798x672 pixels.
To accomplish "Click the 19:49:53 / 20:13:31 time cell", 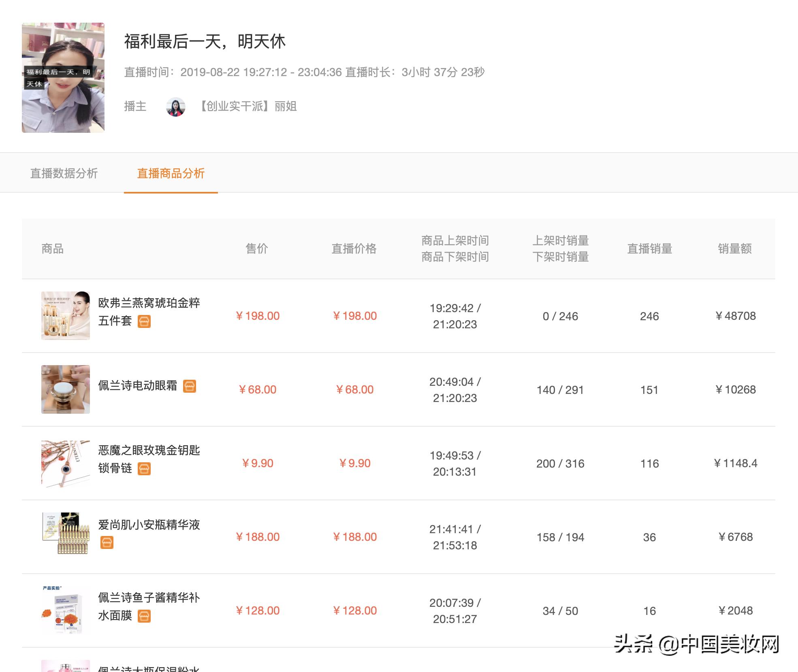I will click(x=455, y=464).
